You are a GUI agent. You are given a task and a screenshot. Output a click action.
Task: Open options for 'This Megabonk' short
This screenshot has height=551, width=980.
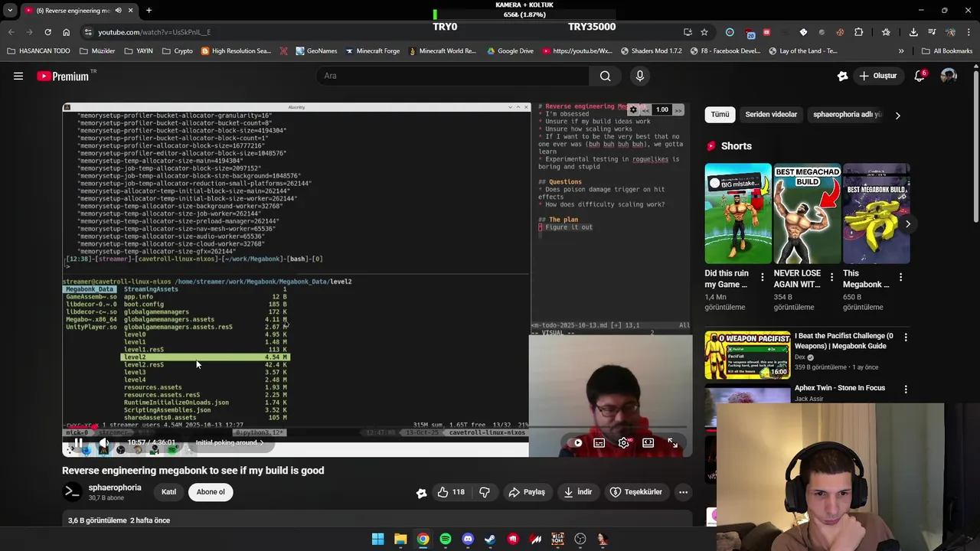[x=900, y=278]
